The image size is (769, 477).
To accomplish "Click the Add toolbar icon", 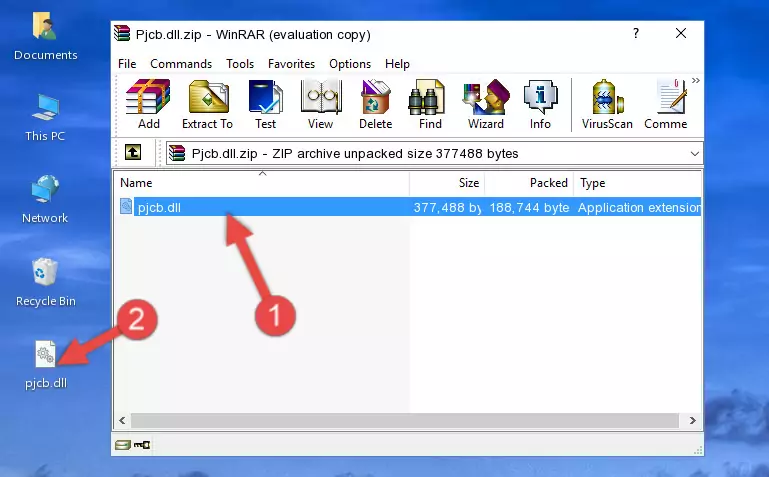I will 148,104.
